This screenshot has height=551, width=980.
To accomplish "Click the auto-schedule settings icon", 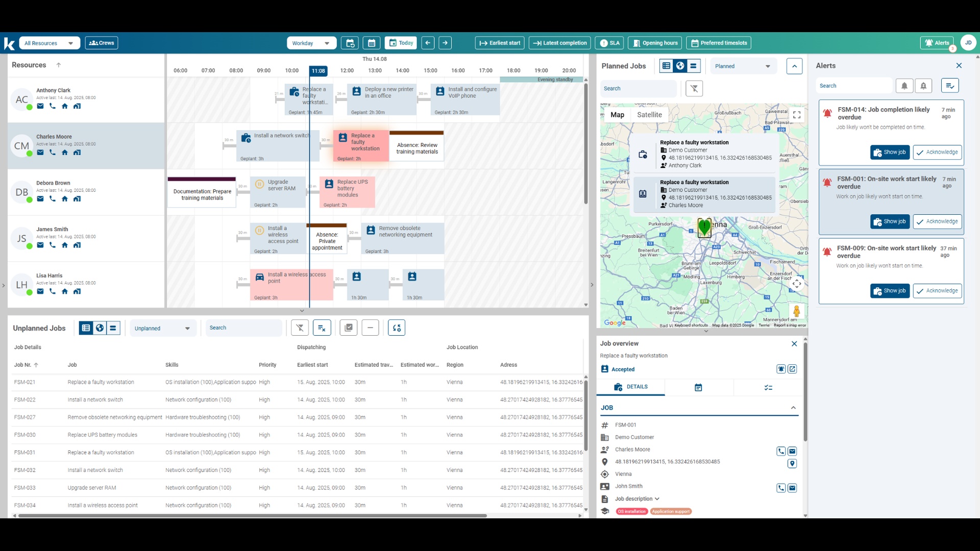I will coord(397,328).
